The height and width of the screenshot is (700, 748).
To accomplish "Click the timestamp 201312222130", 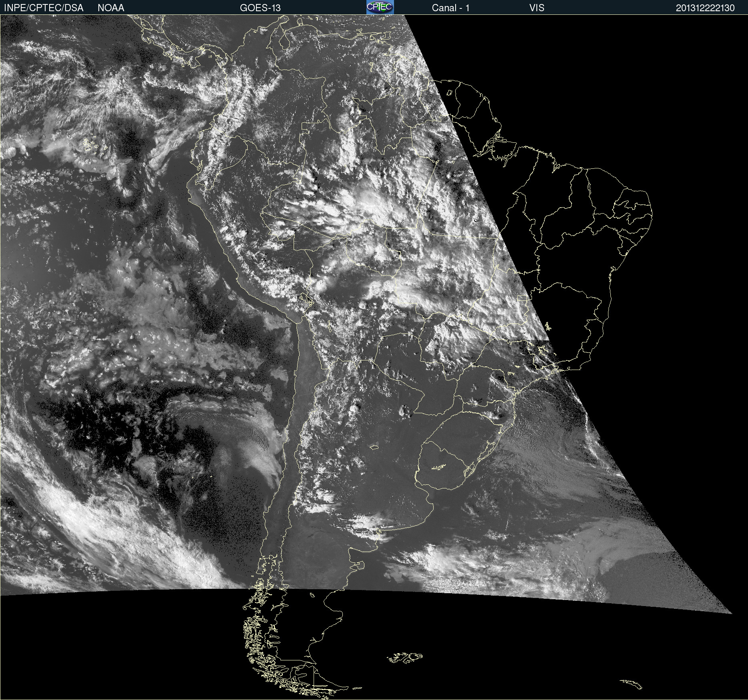I will coord(705,8).
